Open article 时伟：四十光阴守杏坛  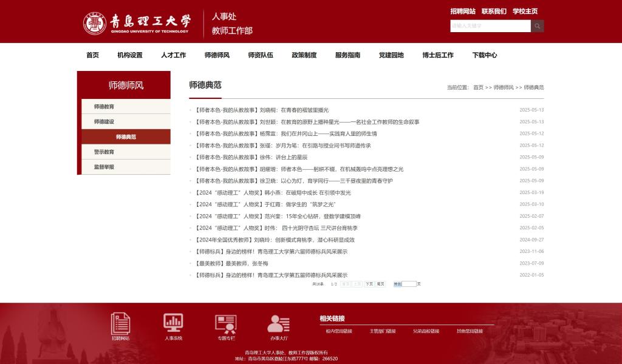[276, 228]
